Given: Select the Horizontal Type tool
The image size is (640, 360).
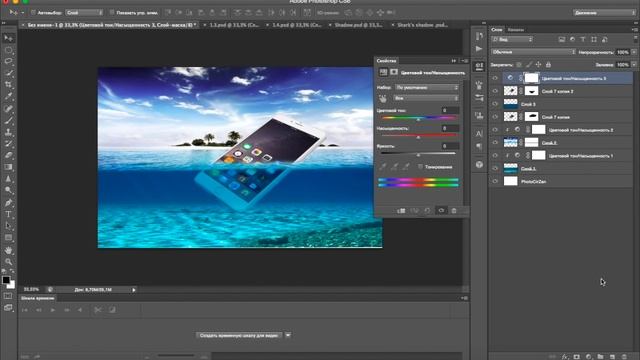Looking at the screenshot, I should click(x=9, y=214).
